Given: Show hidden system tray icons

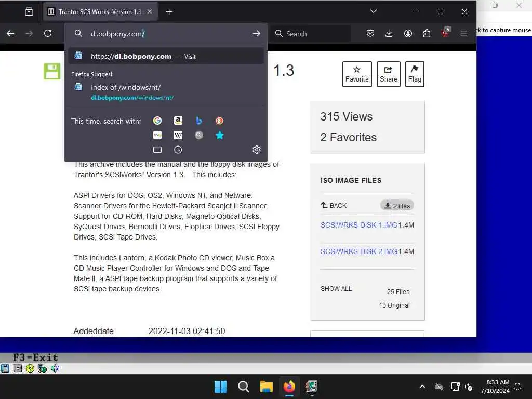Looking at the screenshot, I should (x=422, y=387).
